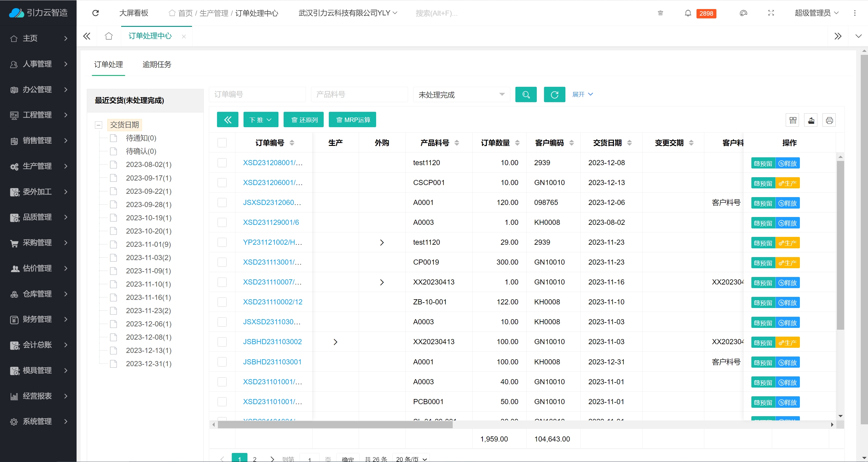Check the row checkbox for XSD231129001/6
868x462 pixels.
(222, 222)
